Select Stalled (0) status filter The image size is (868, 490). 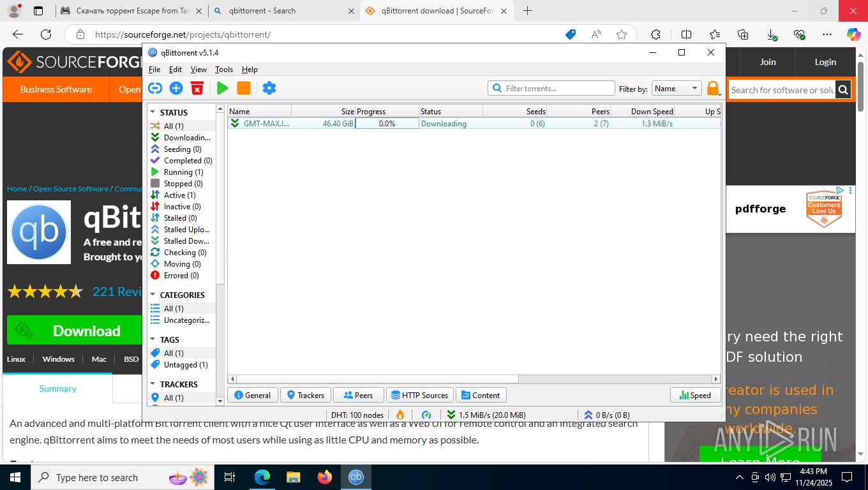(x=181, y=218)
